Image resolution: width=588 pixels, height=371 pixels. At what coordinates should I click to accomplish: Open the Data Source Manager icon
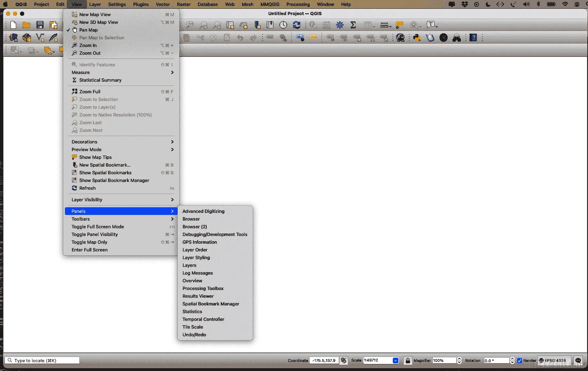(x=14, y=38)
